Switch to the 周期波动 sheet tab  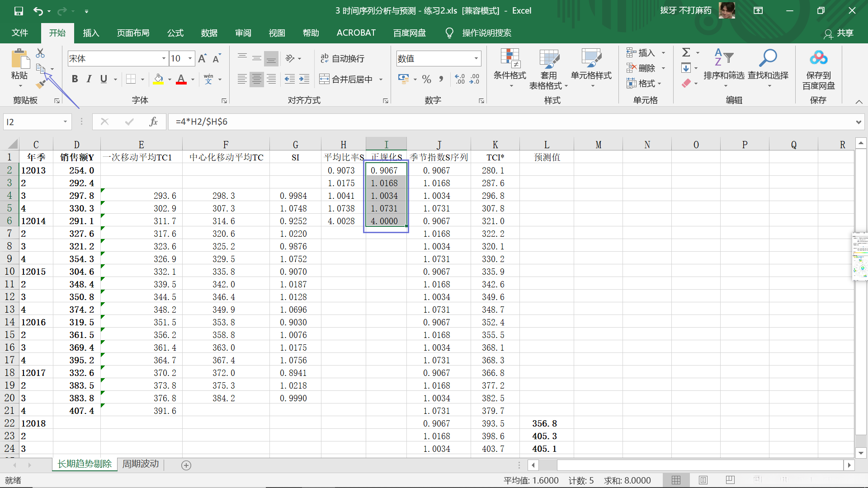[141, 464]
